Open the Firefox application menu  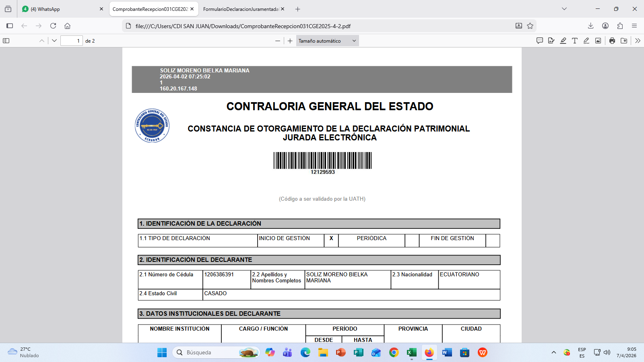tap(634, 26)
